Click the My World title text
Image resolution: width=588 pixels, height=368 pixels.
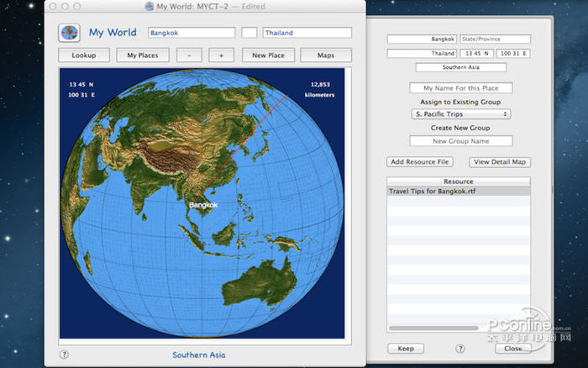tap(113, 33)
